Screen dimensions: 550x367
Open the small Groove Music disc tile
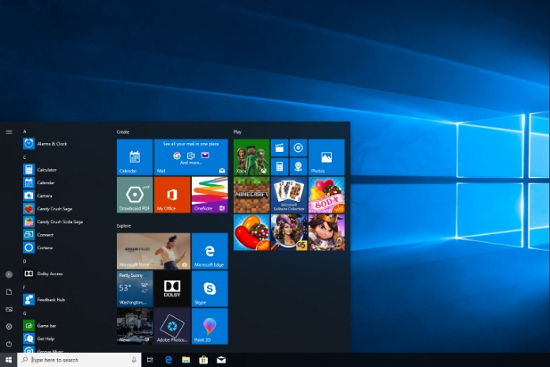[298, 148]
